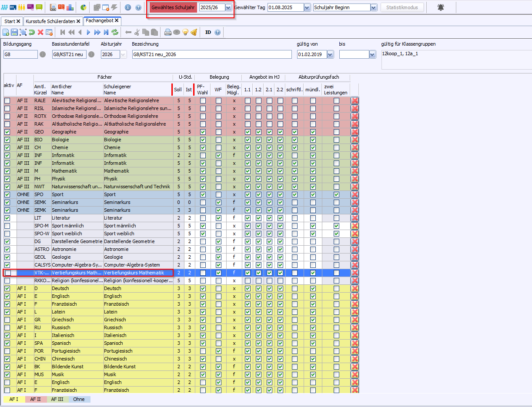Open the Gewähltes Schuljahr dropdown
Image resolution: width=532 pixels, height=407 pixels.
(x=228, y=8)
